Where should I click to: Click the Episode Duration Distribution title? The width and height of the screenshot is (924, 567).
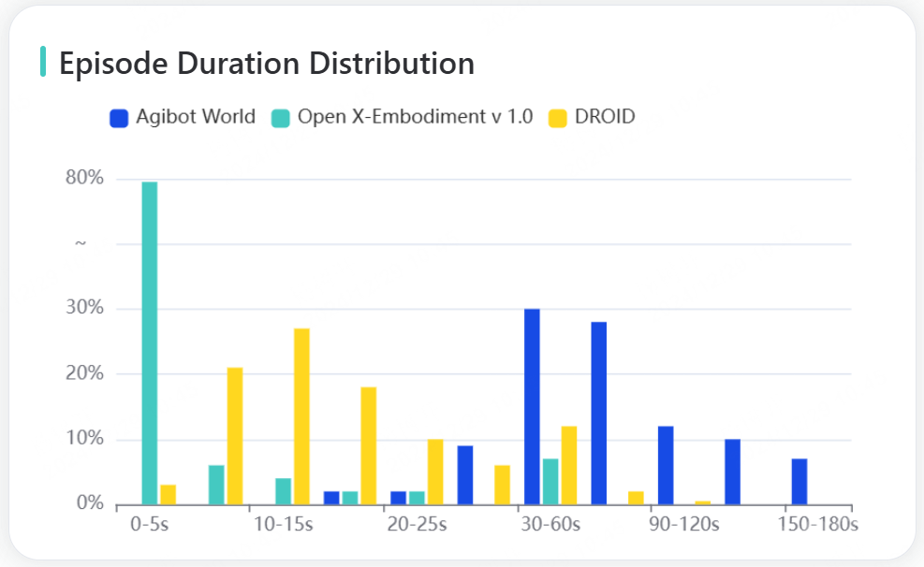267,63
